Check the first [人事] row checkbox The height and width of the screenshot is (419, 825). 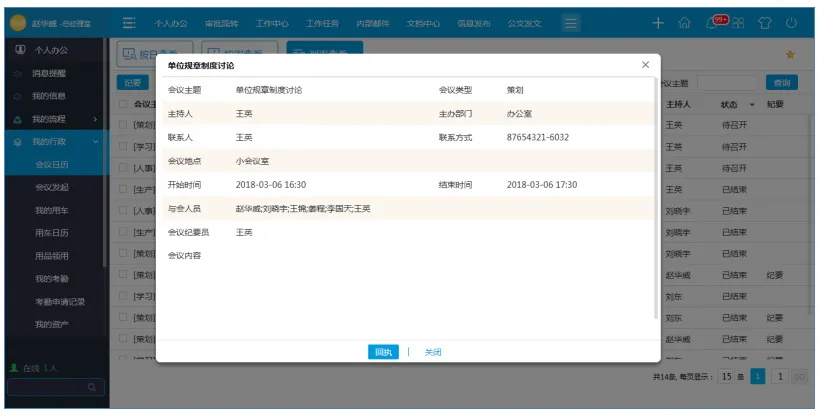(x=124, y=168)
